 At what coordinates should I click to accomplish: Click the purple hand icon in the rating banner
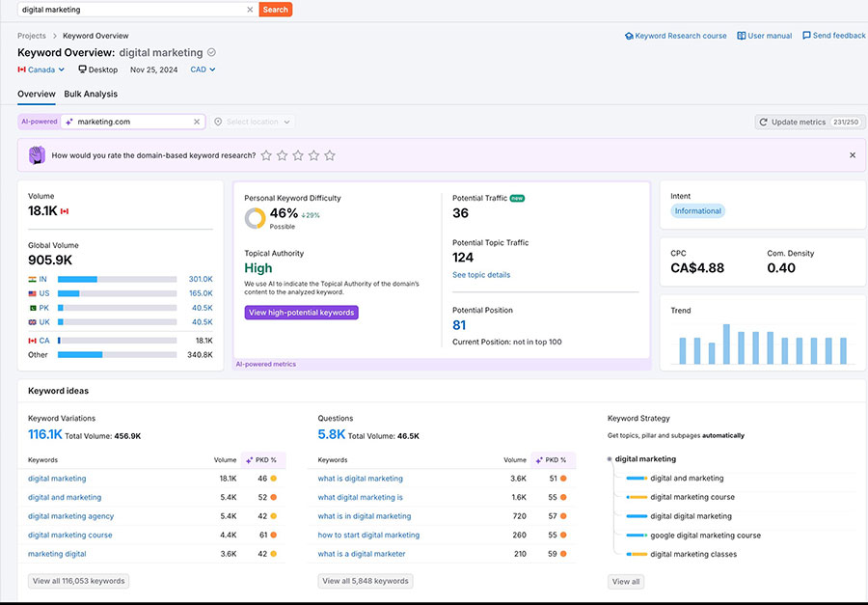pos(37,155)
